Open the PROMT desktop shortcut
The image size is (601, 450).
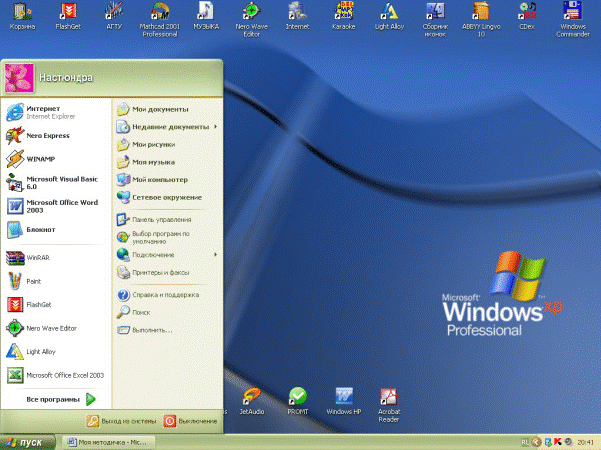click(x=296, y=397)
